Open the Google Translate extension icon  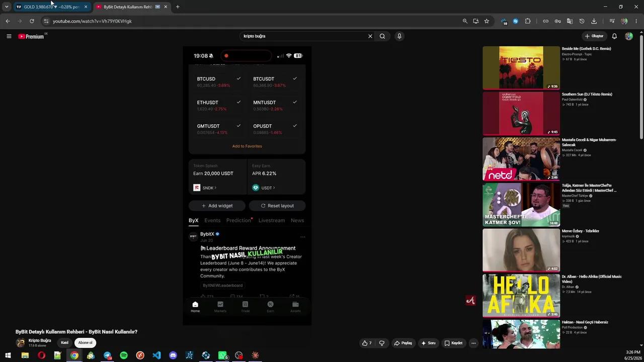click(570, 21)
